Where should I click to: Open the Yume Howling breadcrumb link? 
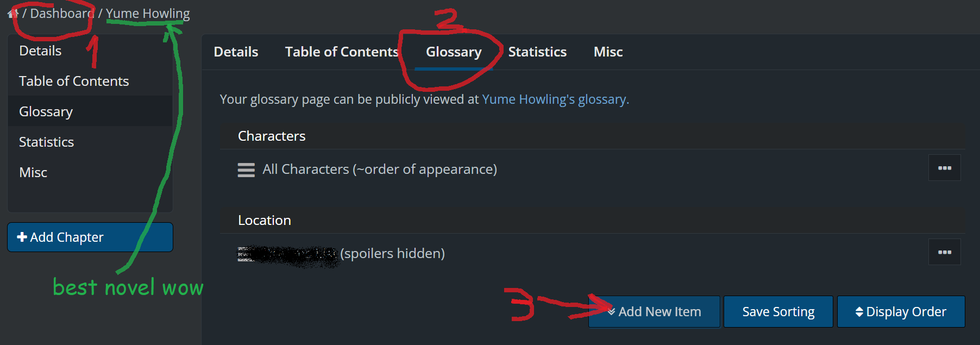148,14
